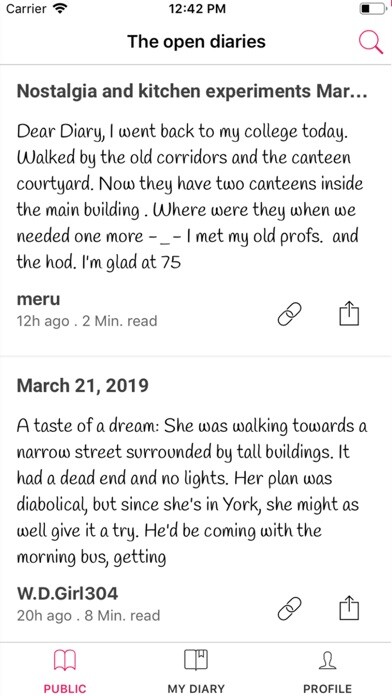Open search with magnifying glass icon

pos(371,42)
